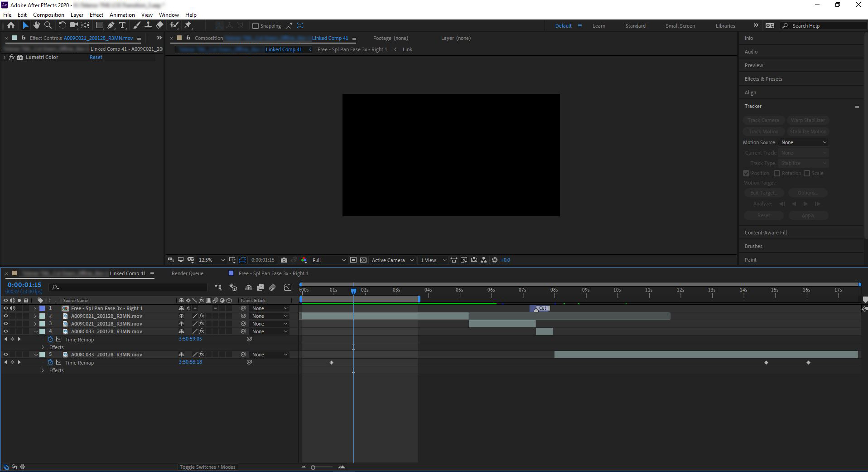
Task: Open the Graph Editor in the timeline
Action: coord(288,287)
